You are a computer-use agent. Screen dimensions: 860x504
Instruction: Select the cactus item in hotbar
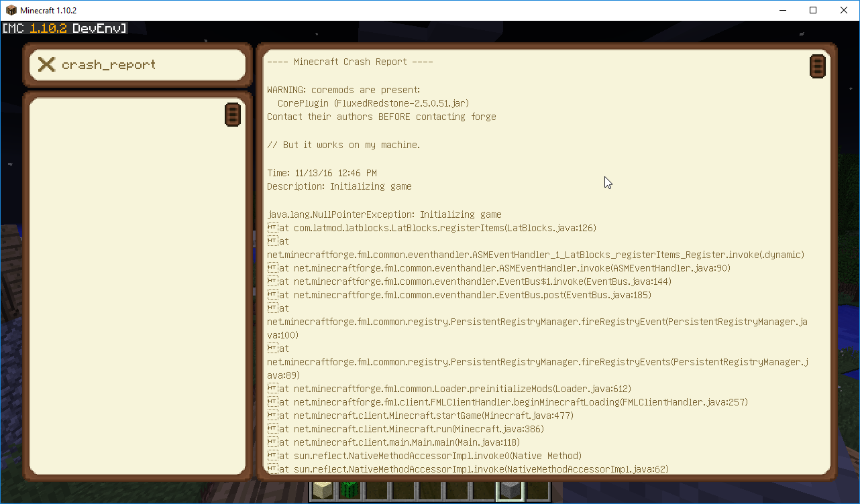coord(349,491)
